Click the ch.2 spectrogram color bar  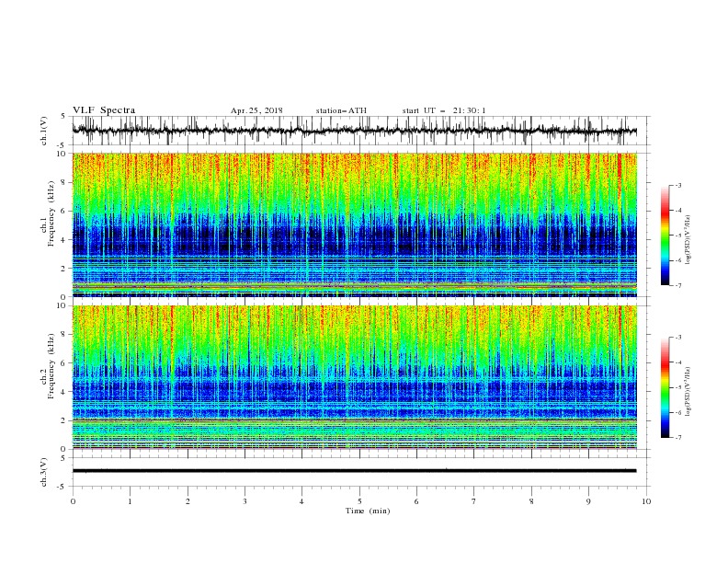pyautogui.click(x=665, y=387)
